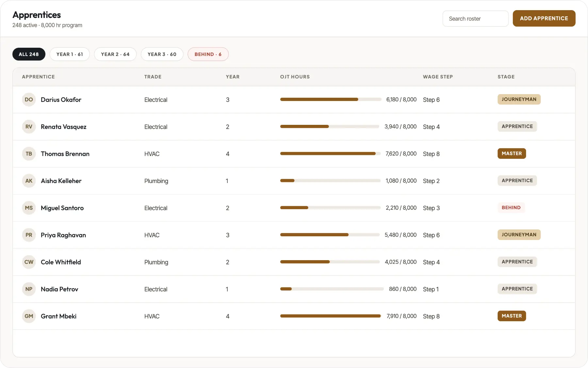Click the Apprentice column header
The height and width of the screenshot is (368, 588).
click(x=38, y=77)
